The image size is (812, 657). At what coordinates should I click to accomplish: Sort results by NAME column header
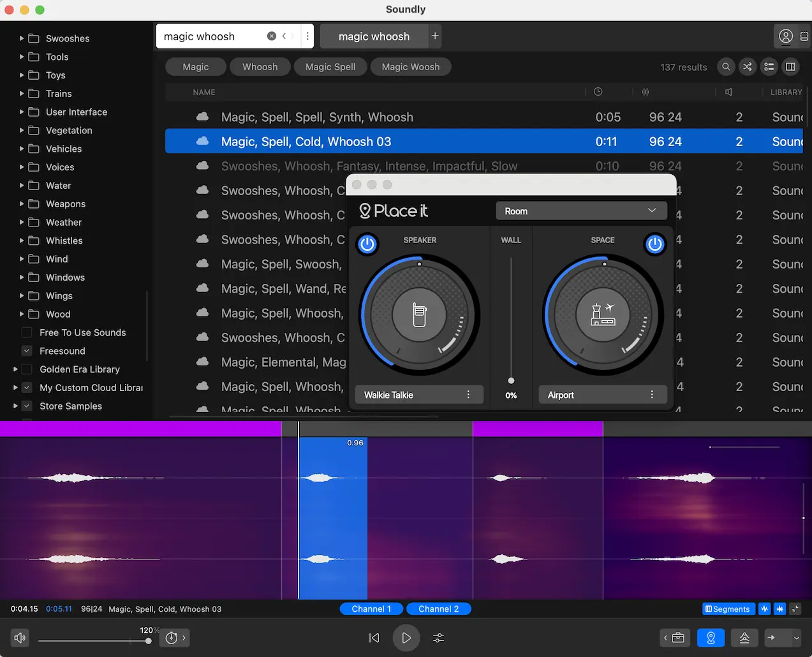pyautogui.click(x=204, y=92)
